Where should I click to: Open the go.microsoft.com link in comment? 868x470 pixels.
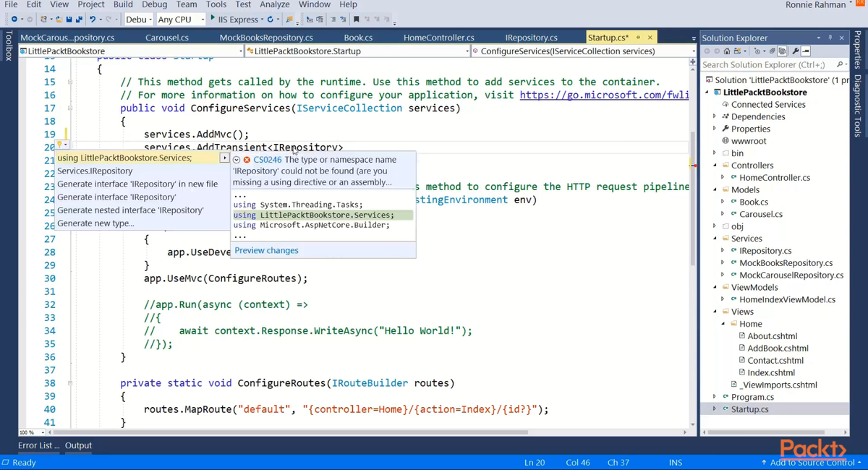[x=604, y=95]
